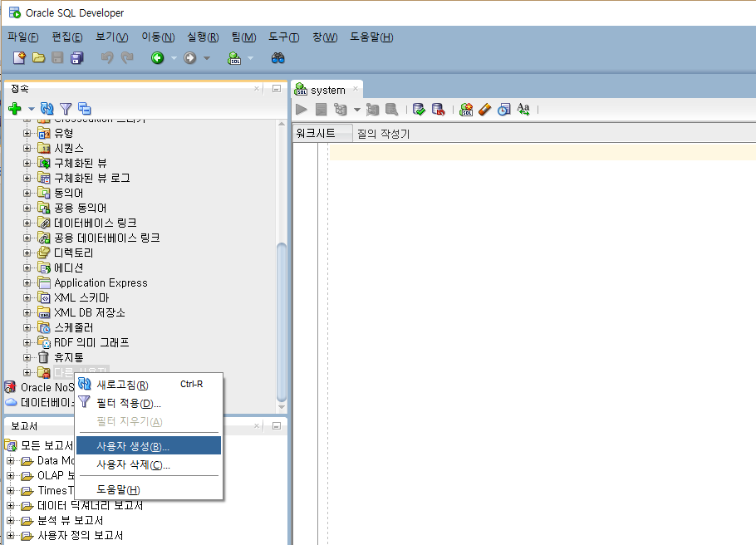The height and width of the screenshot is (545, 756).
Task: Select the 스케줄러 tree item
Action: (x=73, y=327)
